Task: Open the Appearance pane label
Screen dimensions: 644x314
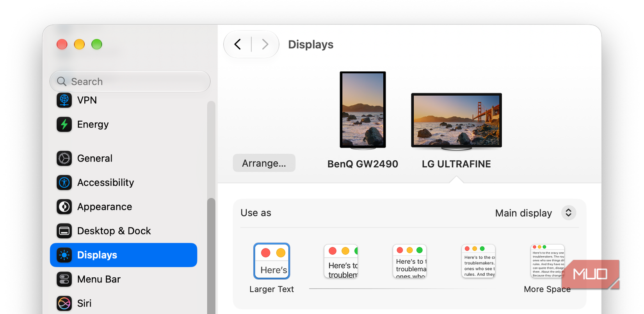Action: [105, 207]
